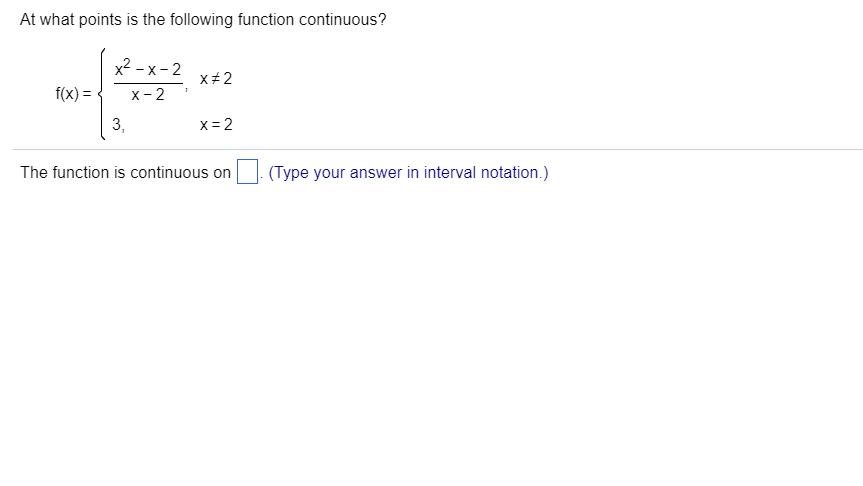Select the condition x = 2
This screenshot has height=486, width=863.
tap(216, 124)
